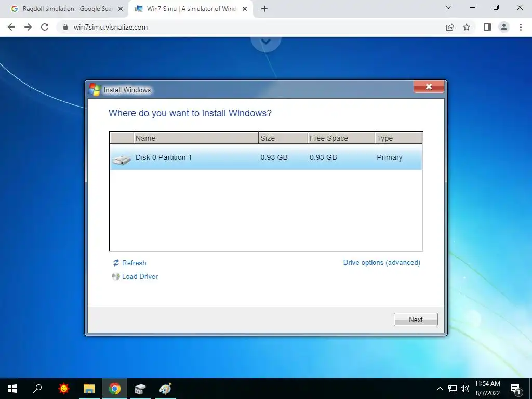Open a new browser tab

click(x=264, y=9)
